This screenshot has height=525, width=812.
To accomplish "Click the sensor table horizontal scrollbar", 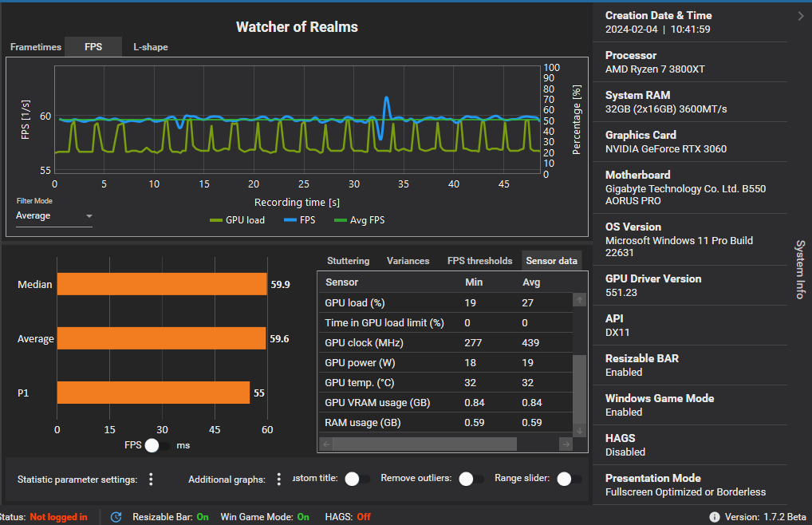I will coord(424,444).
